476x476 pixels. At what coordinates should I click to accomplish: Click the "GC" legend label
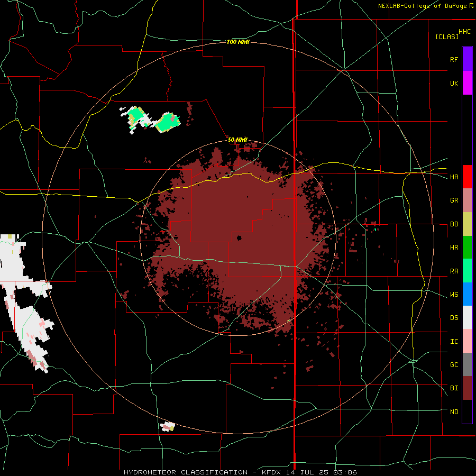[x=454, y=364]
